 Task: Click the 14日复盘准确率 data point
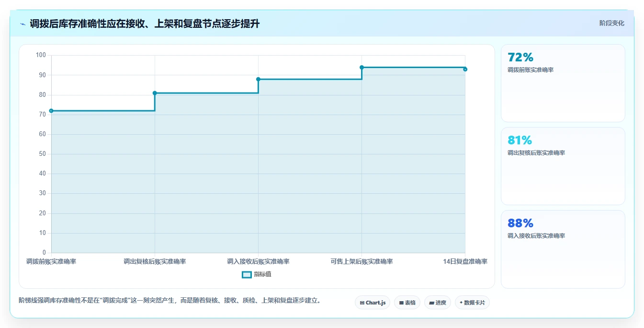tap(465, 69)
